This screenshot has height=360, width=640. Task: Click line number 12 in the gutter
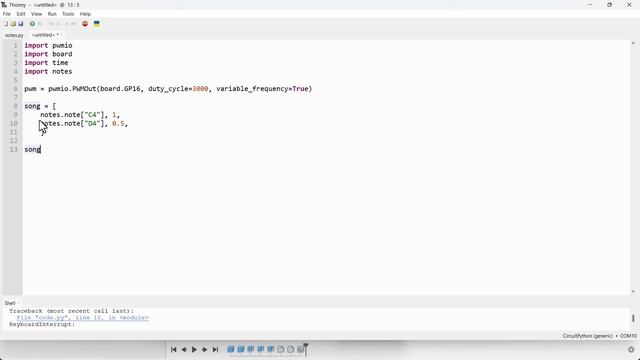[x=14, y=141]
